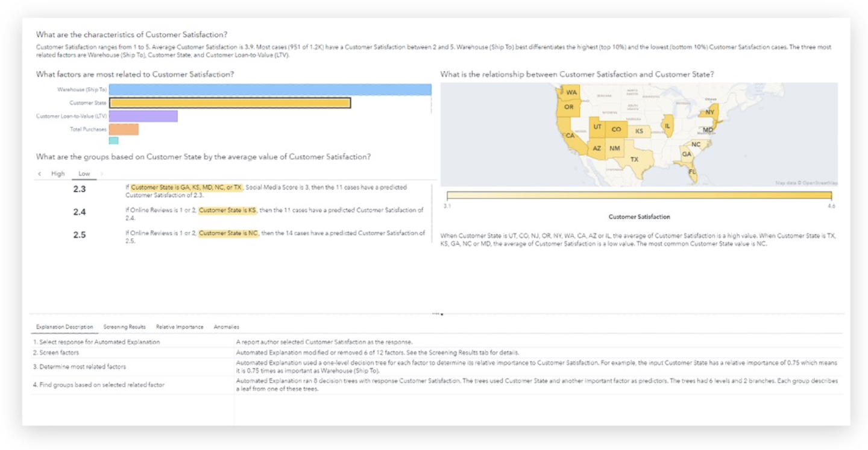Click the WA state on the map
This screenshot has height=450, width=868.
point(571,93)
